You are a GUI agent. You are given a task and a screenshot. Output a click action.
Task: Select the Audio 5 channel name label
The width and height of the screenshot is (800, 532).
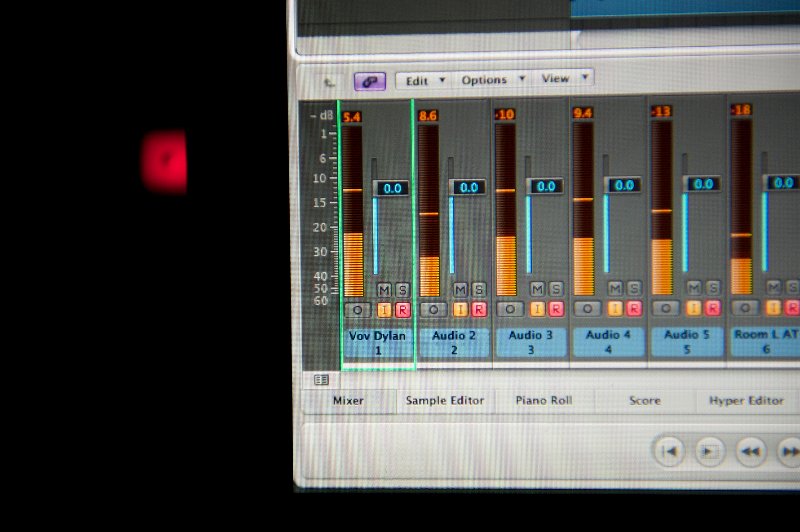pyautogui.click(x=687, y=341)
